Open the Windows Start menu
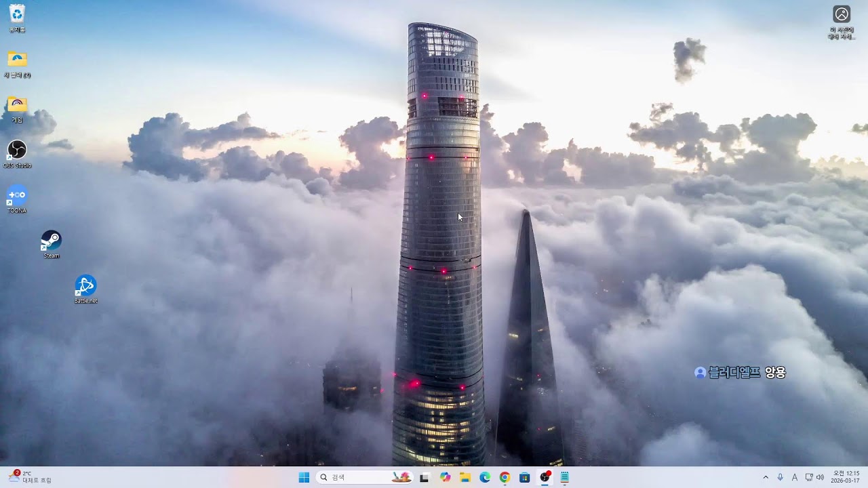The image size is (868, 488). tap(304, 477)
